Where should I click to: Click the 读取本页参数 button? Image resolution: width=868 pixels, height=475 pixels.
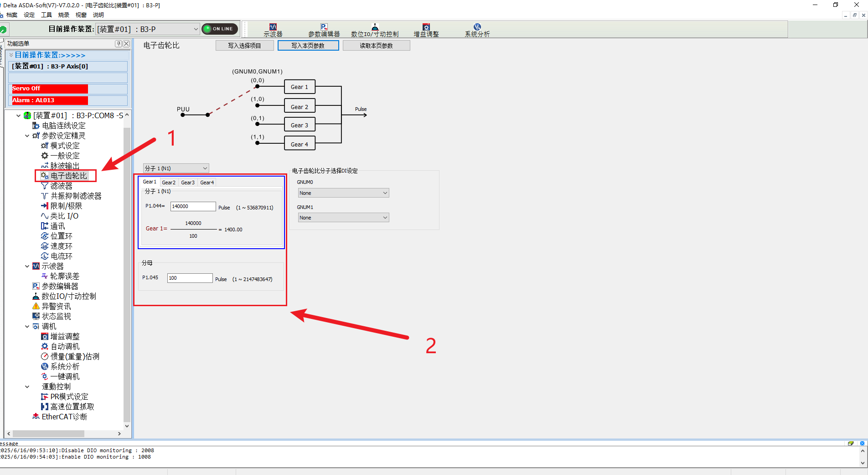(376, 46)
